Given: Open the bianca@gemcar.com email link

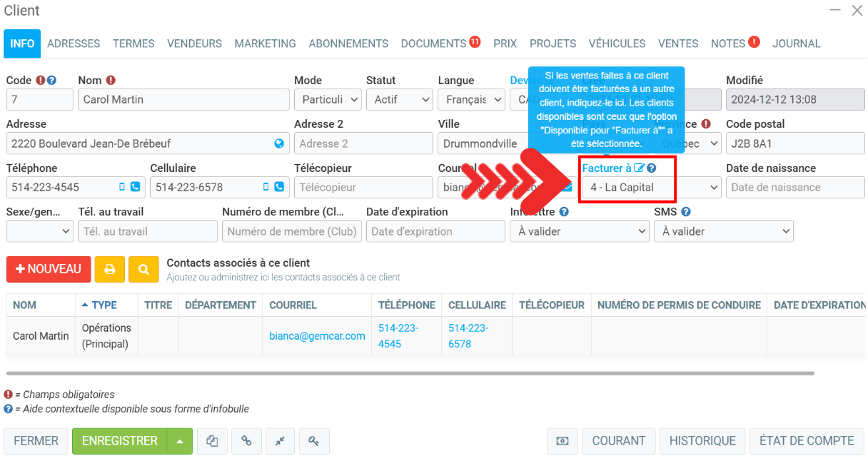Looking at the screenshot, I should coord(317,336).
